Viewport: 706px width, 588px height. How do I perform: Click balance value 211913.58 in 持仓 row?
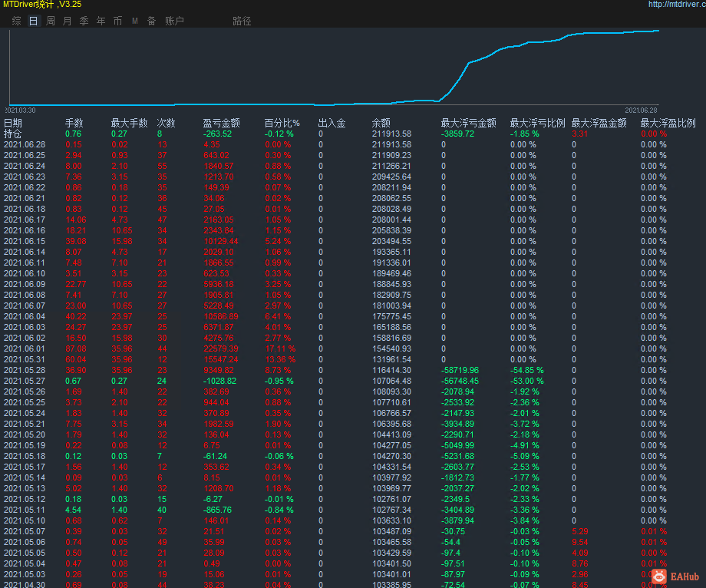pos(391,134)
